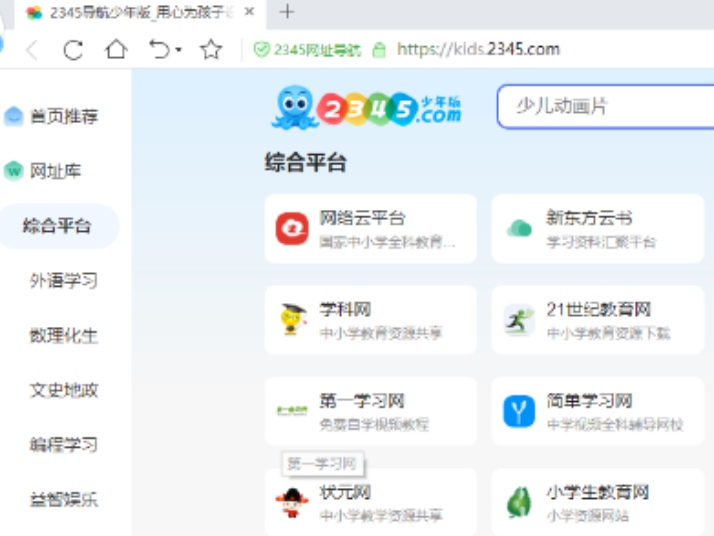Click 中小学教育资源共享 description text
The height and width of the screenshot is (536, 714).
[381, 333]
